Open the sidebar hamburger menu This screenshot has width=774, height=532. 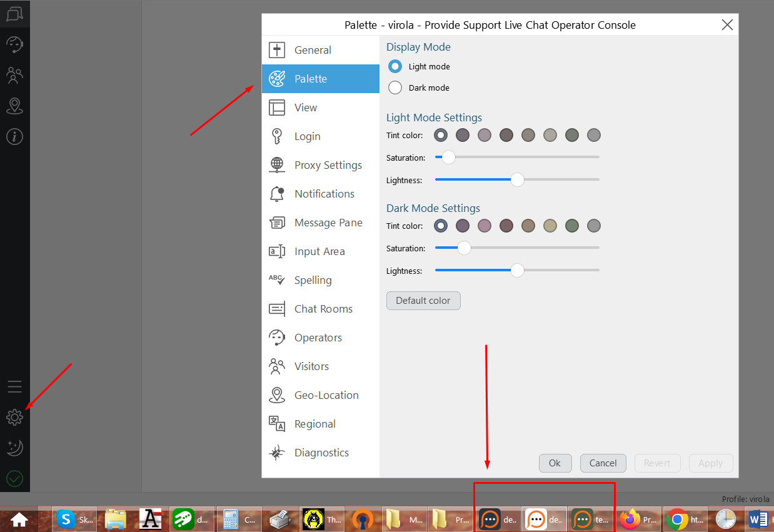(14, 386)
